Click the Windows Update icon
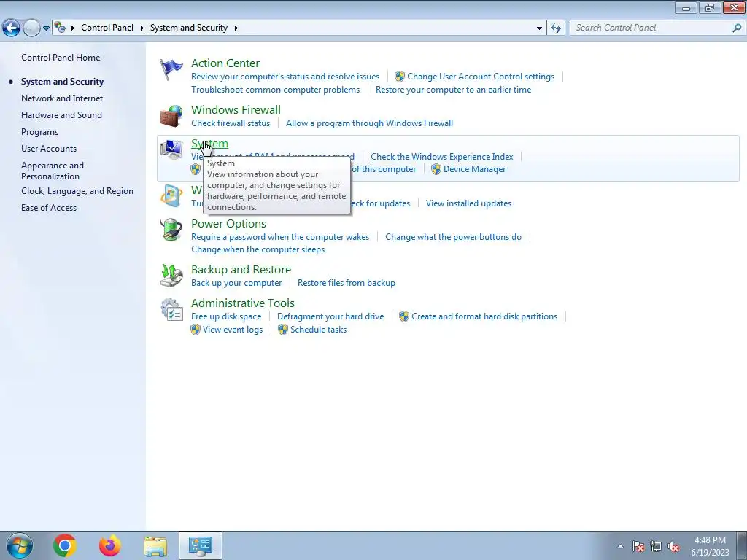747x560 pixels. tap(171, 195)
